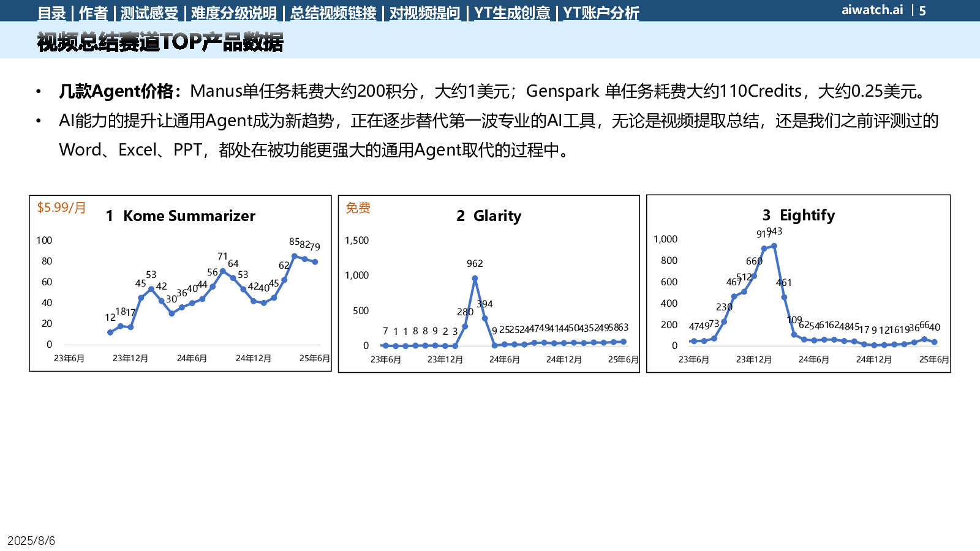
Task: Go to 对视频提问 section
Action: point(424,13)
